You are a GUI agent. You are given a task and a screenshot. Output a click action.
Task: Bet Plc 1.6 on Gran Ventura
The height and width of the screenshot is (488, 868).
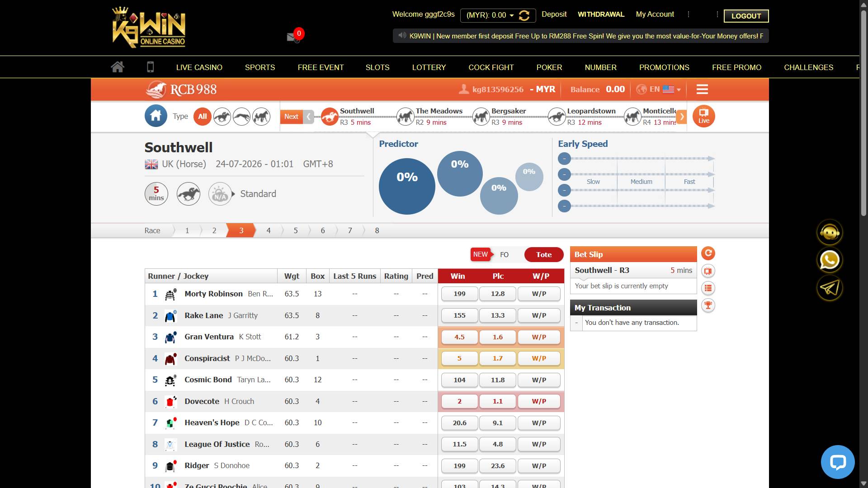[497, 337]
